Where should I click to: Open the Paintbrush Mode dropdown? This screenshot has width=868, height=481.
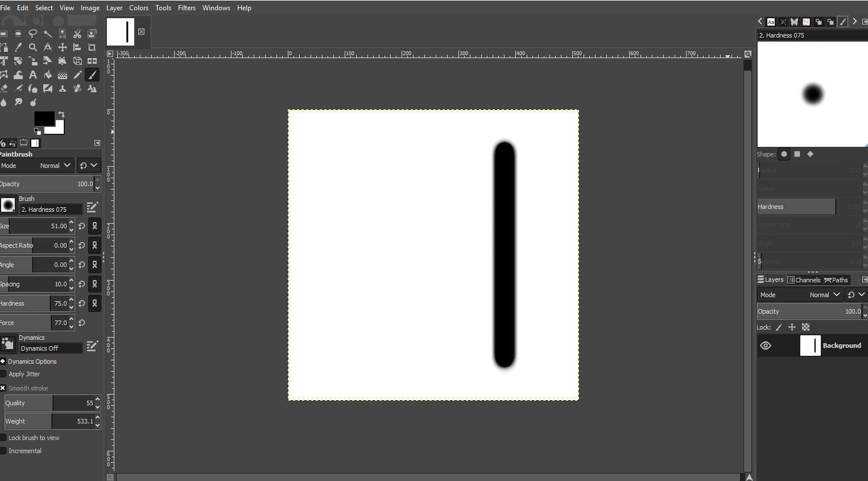[36, 166]
